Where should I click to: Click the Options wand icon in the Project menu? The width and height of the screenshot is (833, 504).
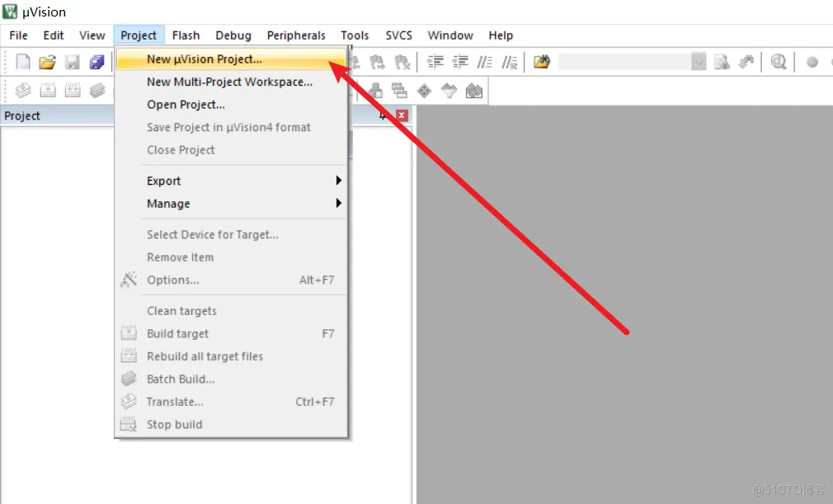128,280
